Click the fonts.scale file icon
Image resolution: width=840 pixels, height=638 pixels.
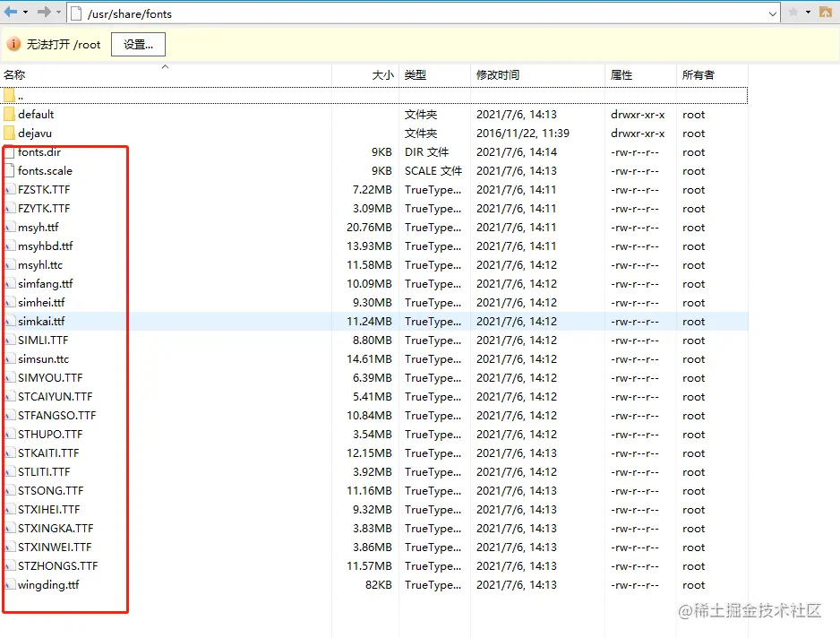[x=9, y=171]
